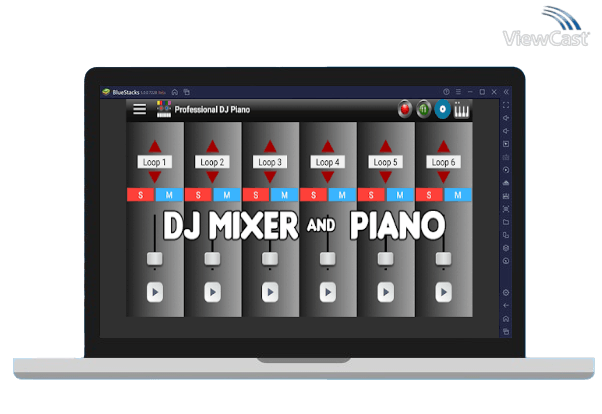Open recent apps icon at sidebar bottom

click(x=506, y=332)
